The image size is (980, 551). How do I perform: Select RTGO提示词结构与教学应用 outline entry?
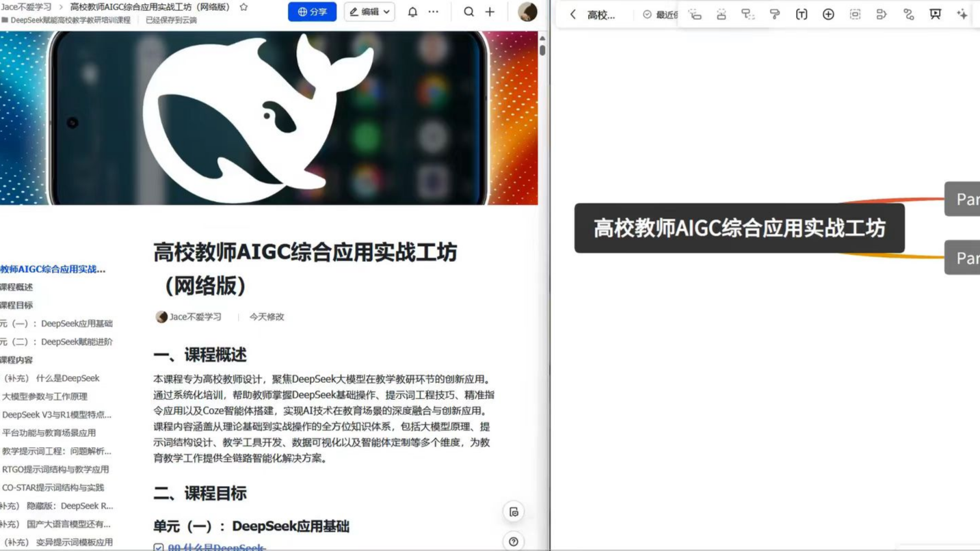(55, 469)
